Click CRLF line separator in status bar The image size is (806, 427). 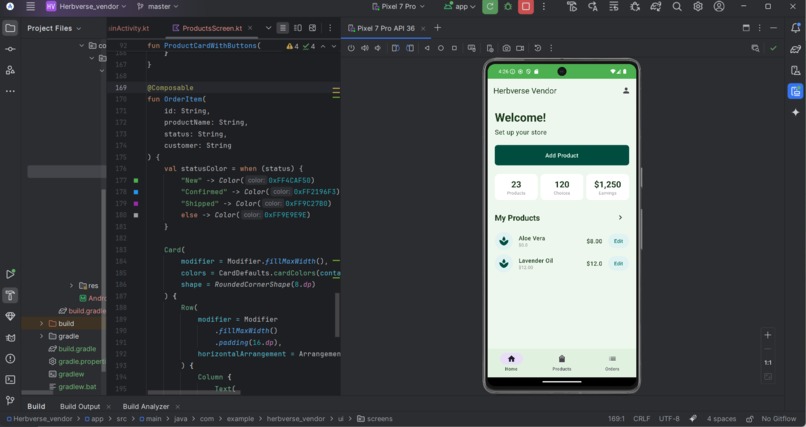coord(642,419)
